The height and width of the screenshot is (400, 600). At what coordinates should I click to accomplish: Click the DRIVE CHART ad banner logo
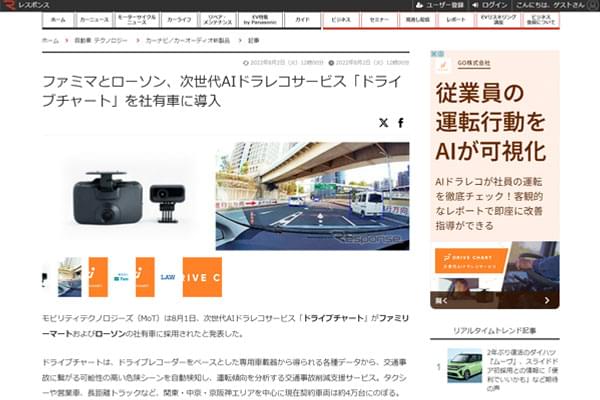[471, 261]
